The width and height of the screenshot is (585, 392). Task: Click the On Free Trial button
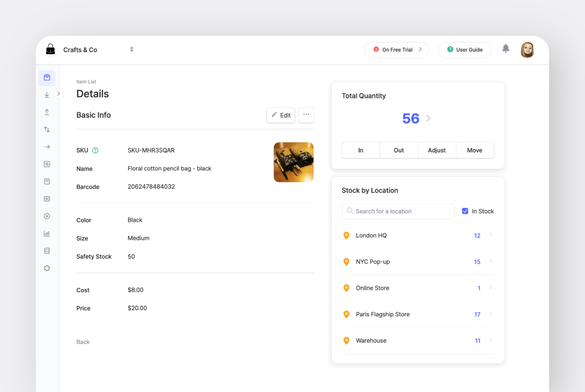[x=396, y=50]
